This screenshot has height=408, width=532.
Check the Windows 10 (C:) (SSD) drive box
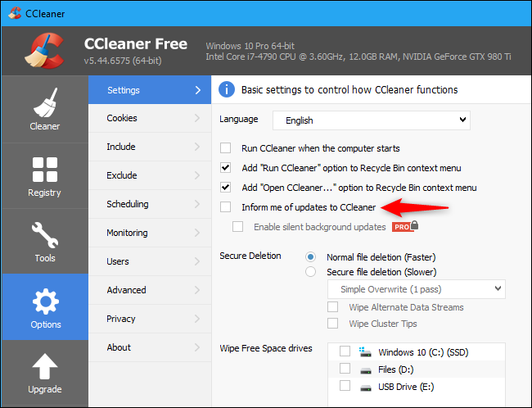345,351
